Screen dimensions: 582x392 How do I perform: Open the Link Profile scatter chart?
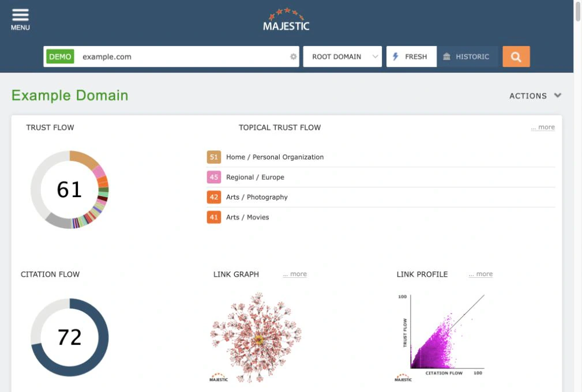point(441,337)
